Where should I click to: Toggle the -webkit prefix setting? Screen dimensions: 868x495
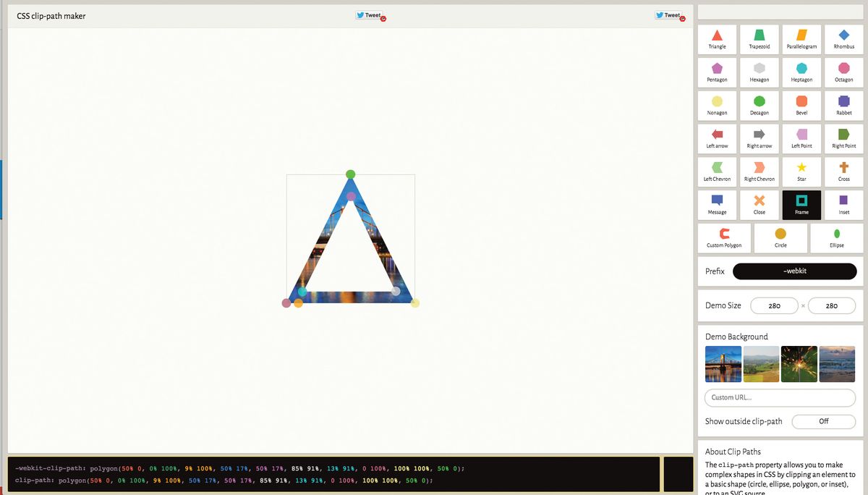794,271
